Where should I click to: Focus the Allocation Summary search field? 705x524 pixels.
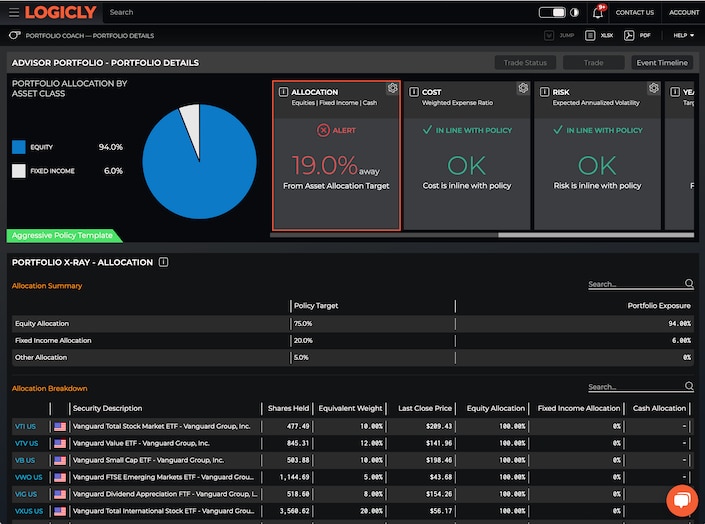(x=636, y=284)
